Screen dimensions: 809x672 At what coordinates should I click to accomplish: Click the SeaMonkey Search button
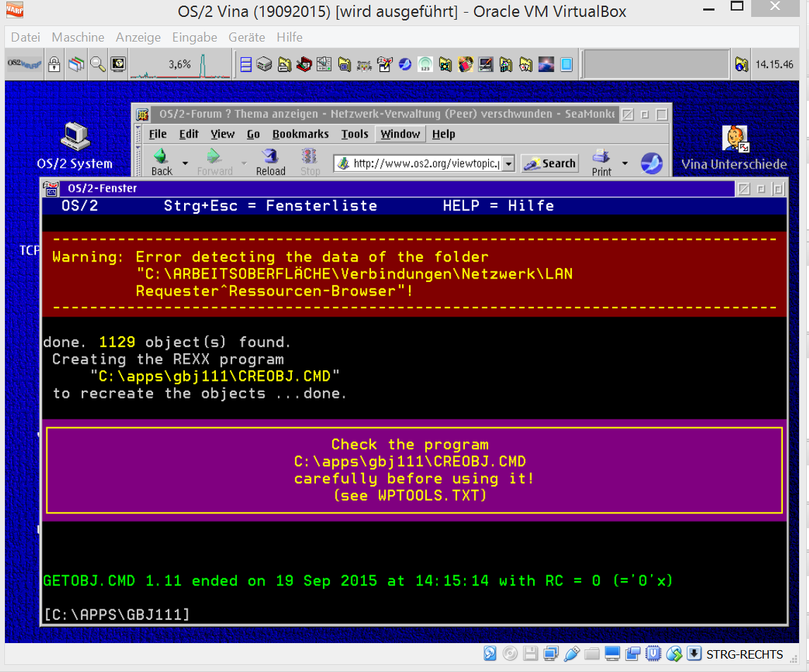point(549,164)
